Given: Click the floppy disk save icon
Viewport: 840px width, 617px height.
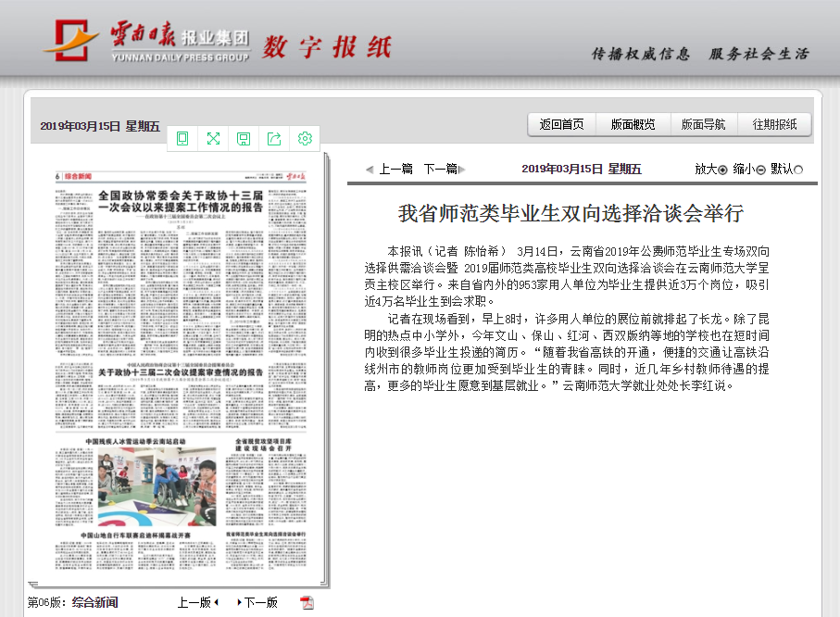Looking at the screenshot, I should tap(244, 139).
